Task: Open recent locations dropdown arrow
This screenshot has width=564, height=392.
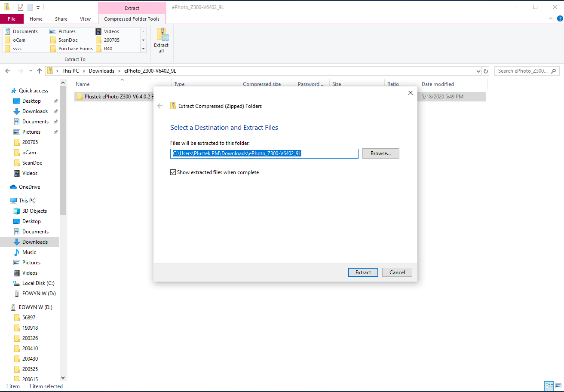Action: pyautogui.click(x=31, y=71)
